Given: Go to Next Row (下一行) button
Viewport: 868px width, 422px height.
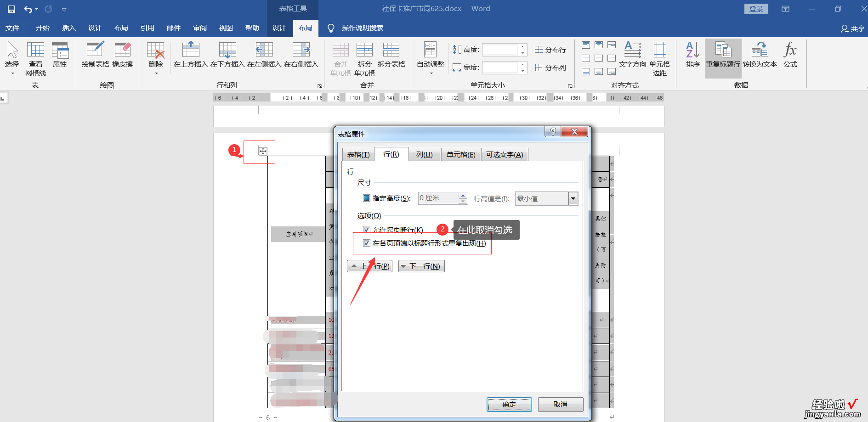Looking at the screenshot, I should 421,266.
